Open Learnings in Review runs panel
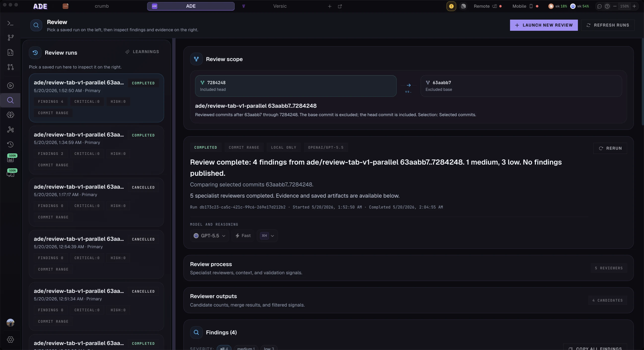644x350 pixels. pyautogui.click(x=142, y=52)
